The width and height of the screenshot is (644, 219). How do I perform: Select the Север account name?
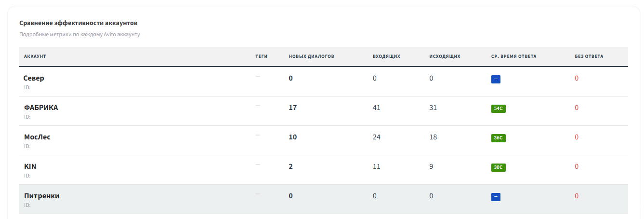[34, 78]
